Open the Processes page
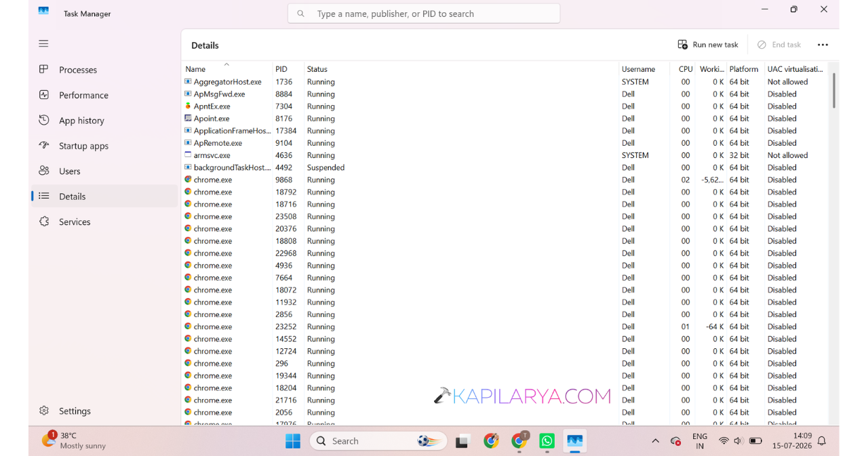 pyautogui.click(x=104, y=70)
